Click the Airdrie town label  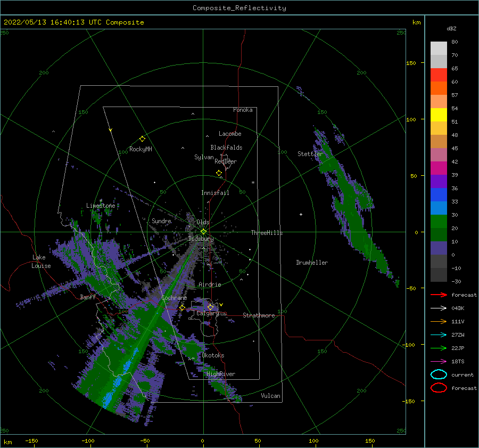[x=210, y=284]
